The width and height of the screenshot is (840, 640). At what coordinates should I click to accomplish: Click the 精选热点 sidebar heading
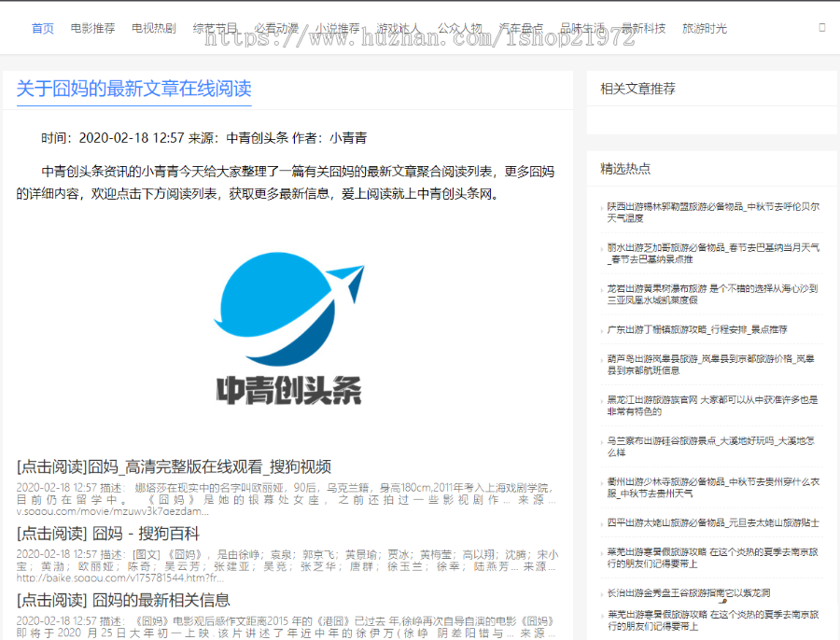pos(625,169)
